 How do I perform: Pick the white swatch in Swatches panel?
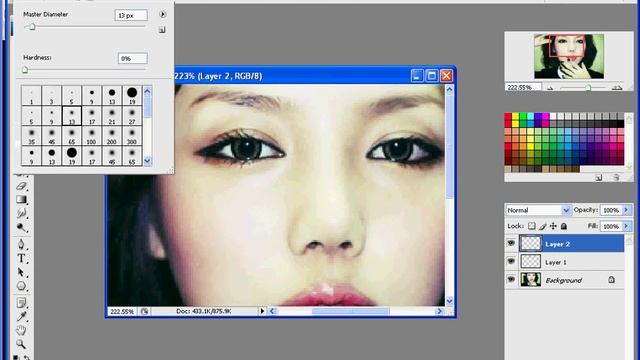[x=553, y=117]
